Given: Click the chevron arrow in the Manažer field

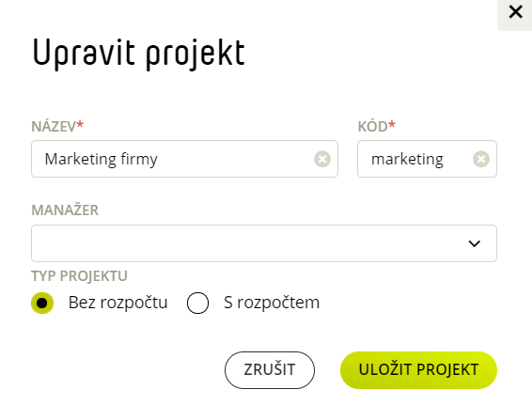Looking at the screenshot, I should pyautogui.click(x=474, y=243).
